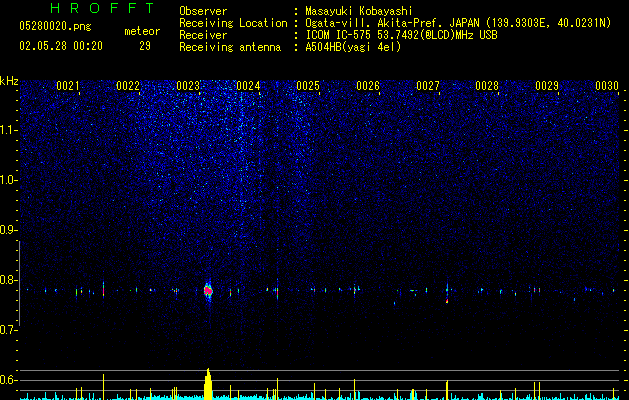Click the receiving location Ogata-vill. text
Viewport: 629px width, 400px height.
pos(458,23)
